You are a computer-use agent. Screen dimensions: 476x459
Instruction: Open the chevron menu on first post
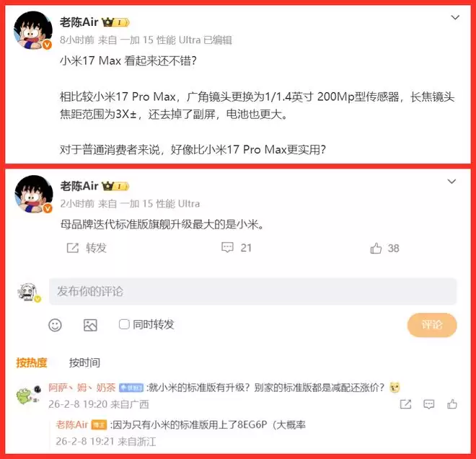pos(455,17)
